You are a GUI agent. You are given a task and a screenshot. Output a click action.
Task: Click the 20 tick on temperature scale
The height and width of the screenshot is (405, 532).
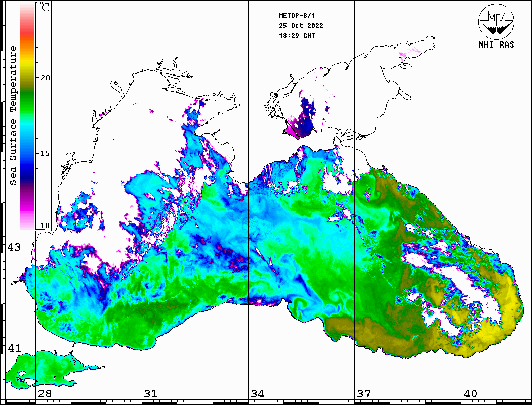(45, 78)
